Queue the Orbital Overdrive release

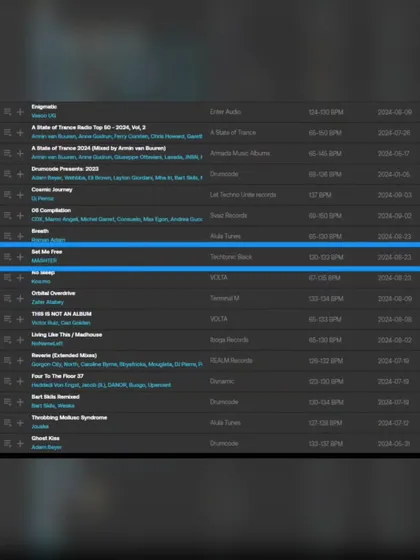(8, 298)
